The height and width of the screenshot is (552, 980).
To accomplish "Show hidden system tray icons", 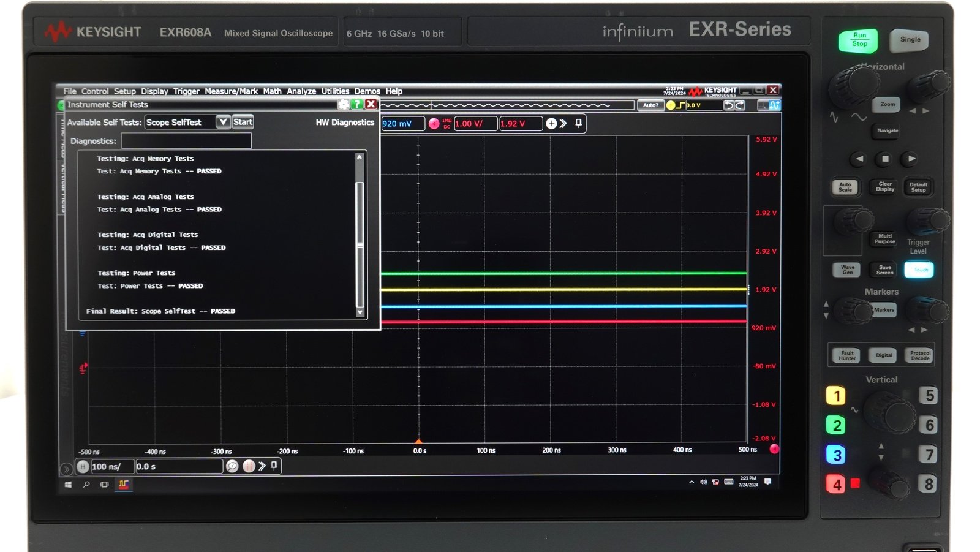I will (x=692, y=482).
